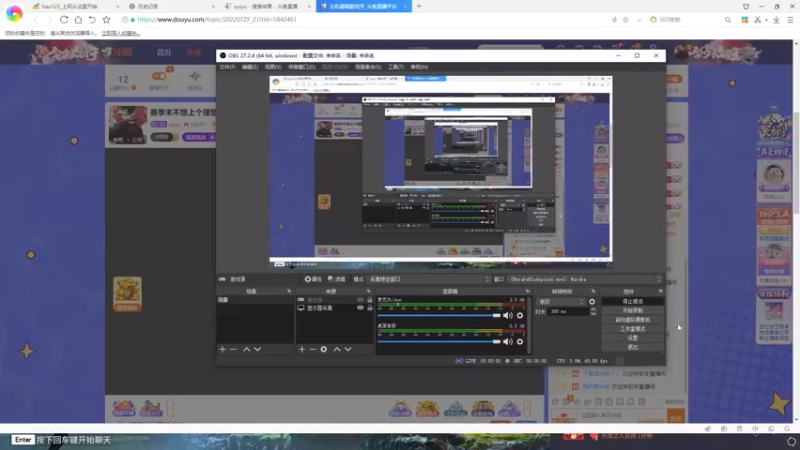Open the OBS Edit menu

click(x=250, y=67)
